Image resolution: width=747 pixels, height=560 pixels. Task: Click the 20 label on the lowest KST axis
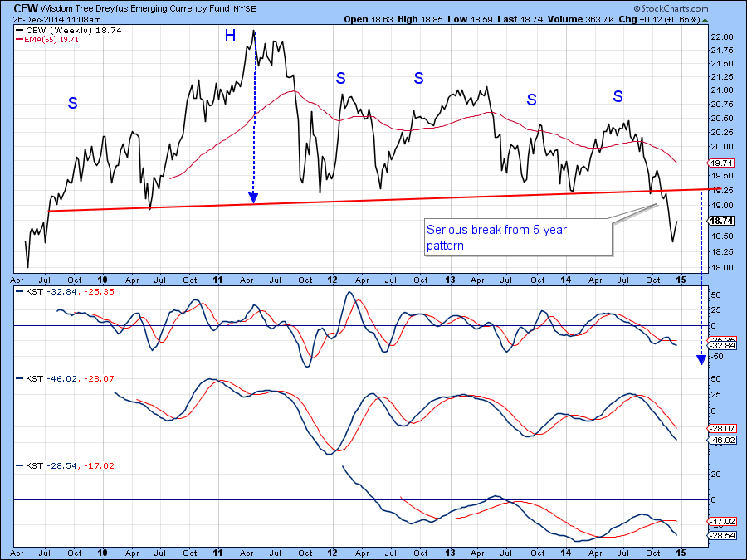click(716, 475)
